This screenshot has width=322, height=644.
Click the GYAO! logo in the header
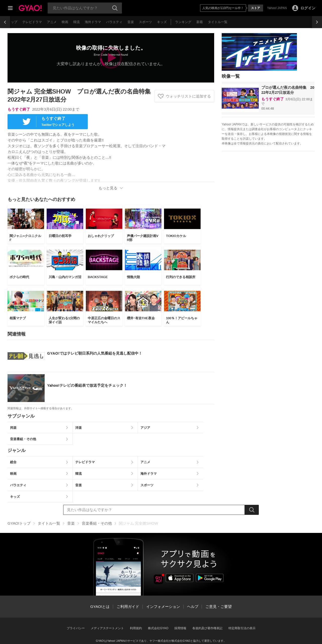coord(30,8)
